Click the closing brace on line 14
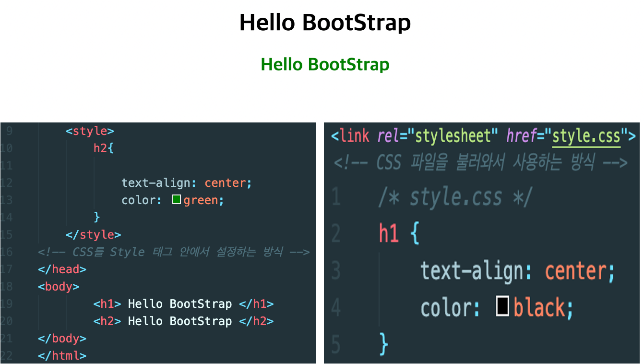Viewport: 644px width, 364px height. pyautogui.click(x=97, y=217)
